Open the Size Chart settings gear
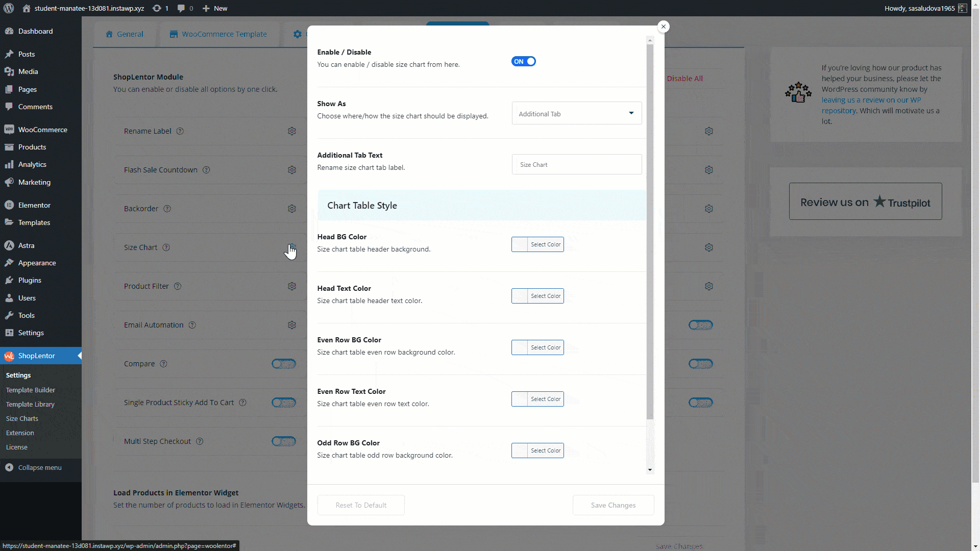 (x=291, y=247)
